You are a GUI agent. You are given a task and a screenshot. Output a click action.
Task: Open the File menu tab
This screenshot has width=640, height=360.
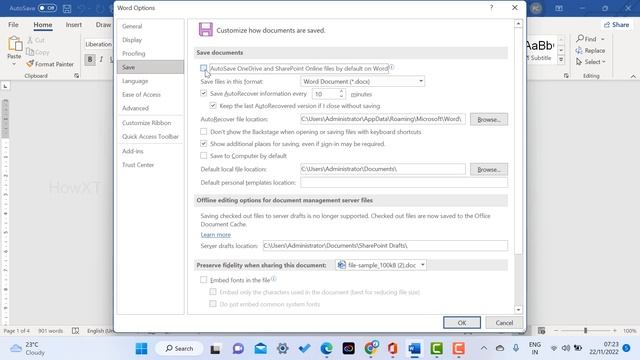13,25
